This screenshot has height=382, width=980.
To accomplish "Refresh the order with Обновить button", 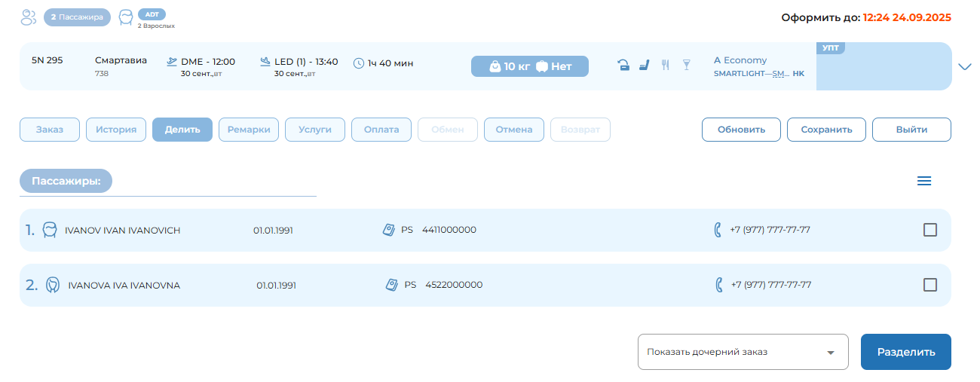I will click(x=741, y=130).
